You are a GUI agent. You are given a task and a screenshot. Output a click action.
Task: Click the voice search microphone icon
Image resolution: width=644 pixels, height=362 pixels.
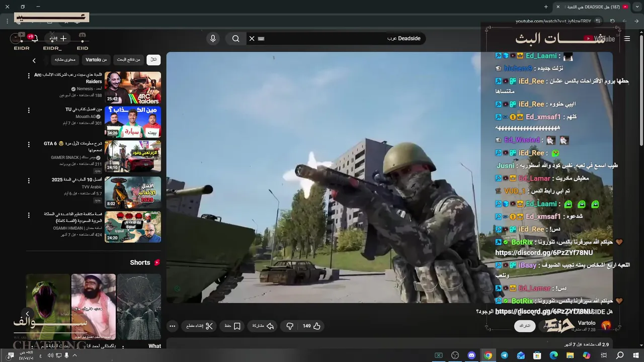(213, 39)
